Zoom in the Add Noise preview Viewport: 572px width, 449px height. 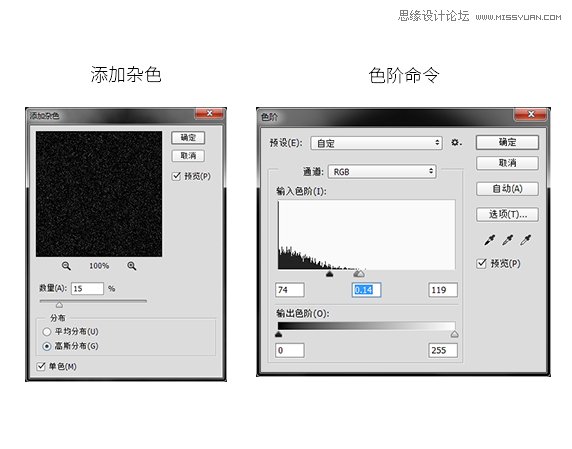tap(132, 266)
